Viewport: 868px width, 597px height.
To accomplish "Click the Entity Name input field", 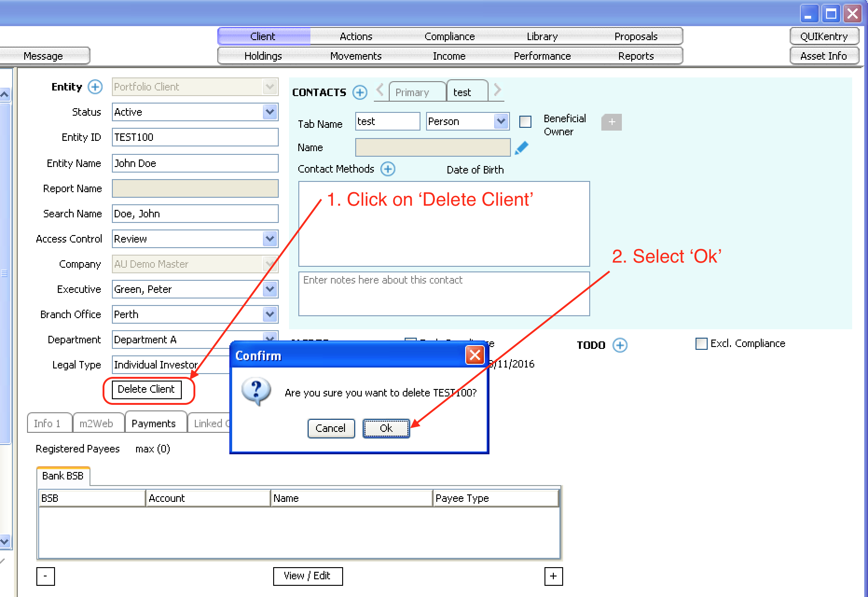I will click(195, 163).
